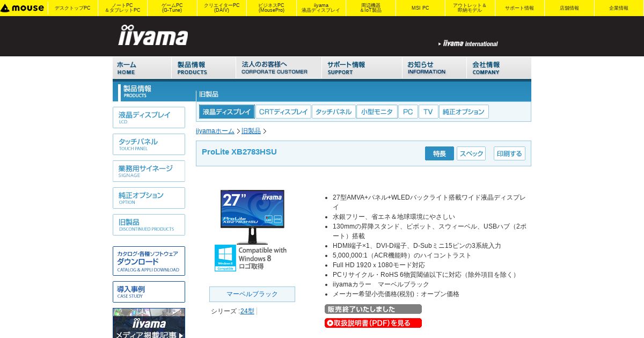The image size is (644, 338).
Task: Open 周辺機器 & IoT製品 menu item
Action: coord(371,8)
